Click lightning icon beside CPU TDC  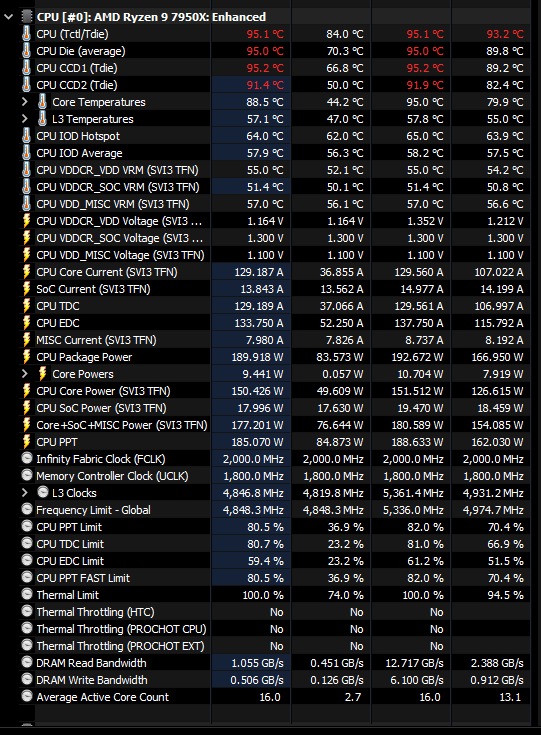(27, 306)
